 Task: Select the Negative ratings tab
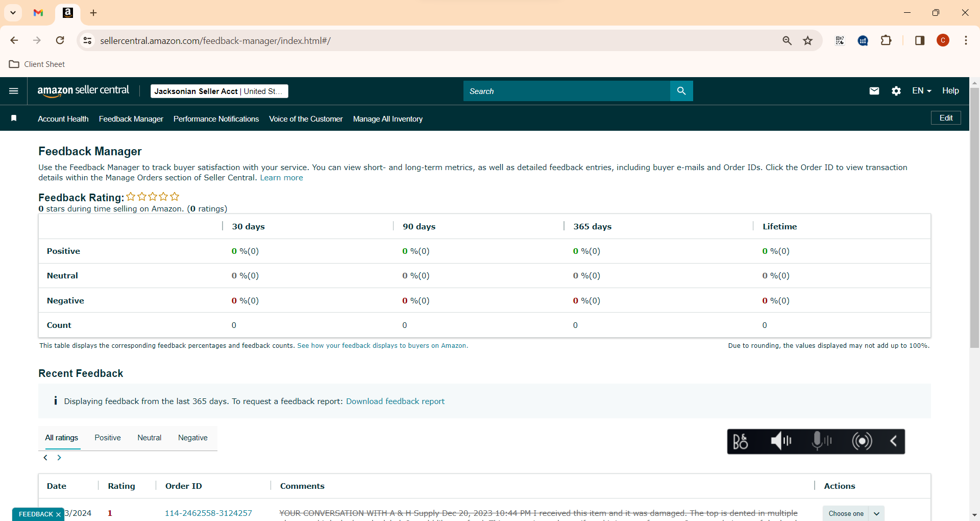(x=193, y=438)
